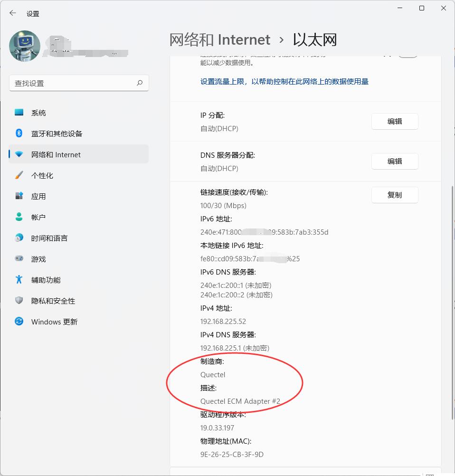This screenshot has height=476, width=455.
Task: Open the shield icon 隐私和安全性
Action: [x=19, y=301]
